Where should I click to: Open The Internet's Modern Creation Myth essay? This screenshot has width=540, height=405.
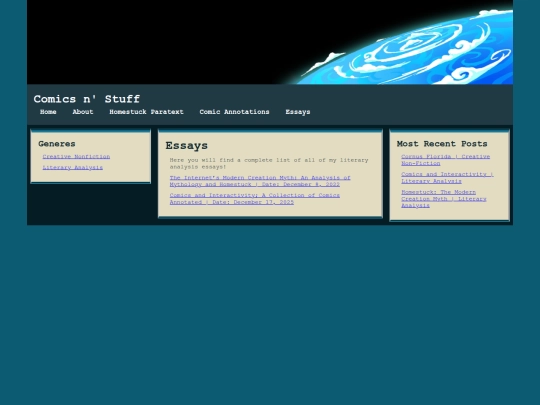click(x=260, y=181)
